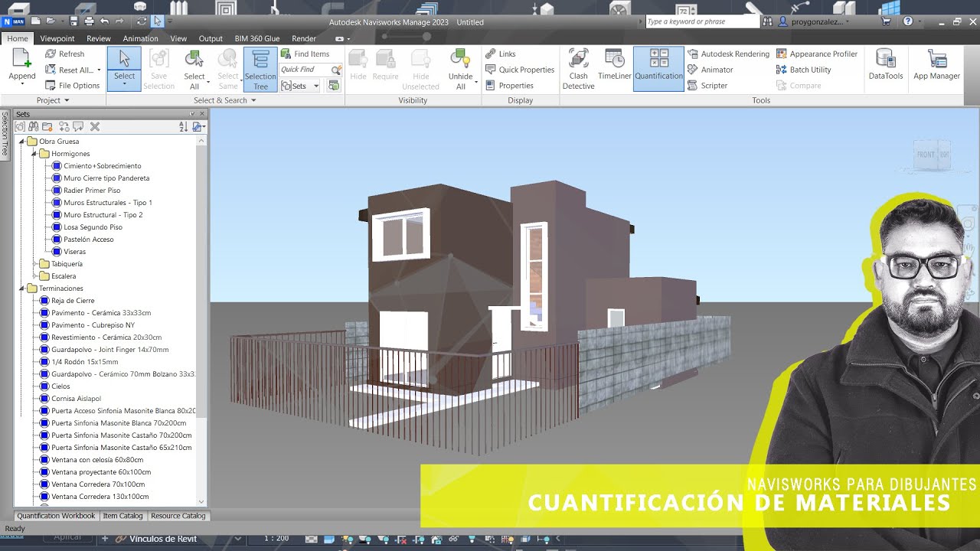This screenshot has width=980, height=551.
Task: Activate the Select arrow tool
Action: tap(124, 60)
